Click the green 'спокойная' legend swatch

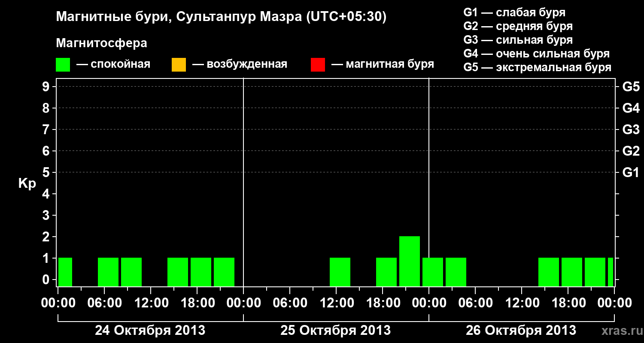tap(63, 65)
